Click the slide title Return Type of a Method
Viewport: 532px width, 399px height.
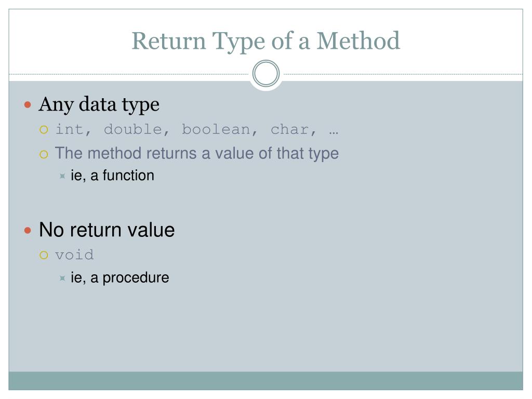265,42
